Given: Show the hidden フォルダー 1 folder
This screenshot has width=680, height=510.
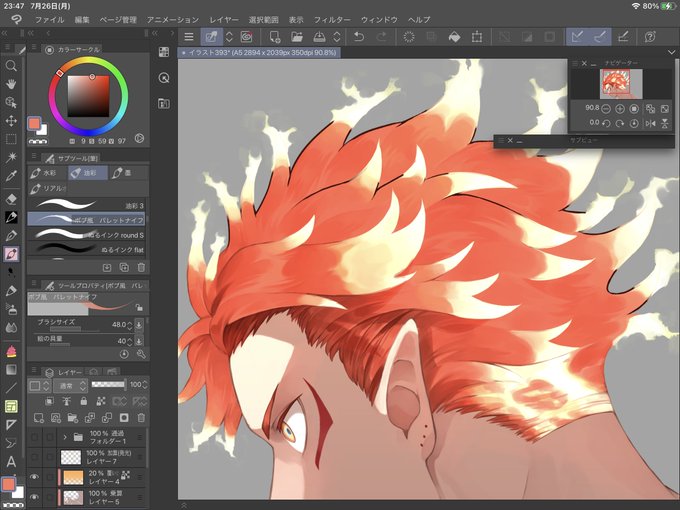Looking at the screenshot, I should point(34,437).
